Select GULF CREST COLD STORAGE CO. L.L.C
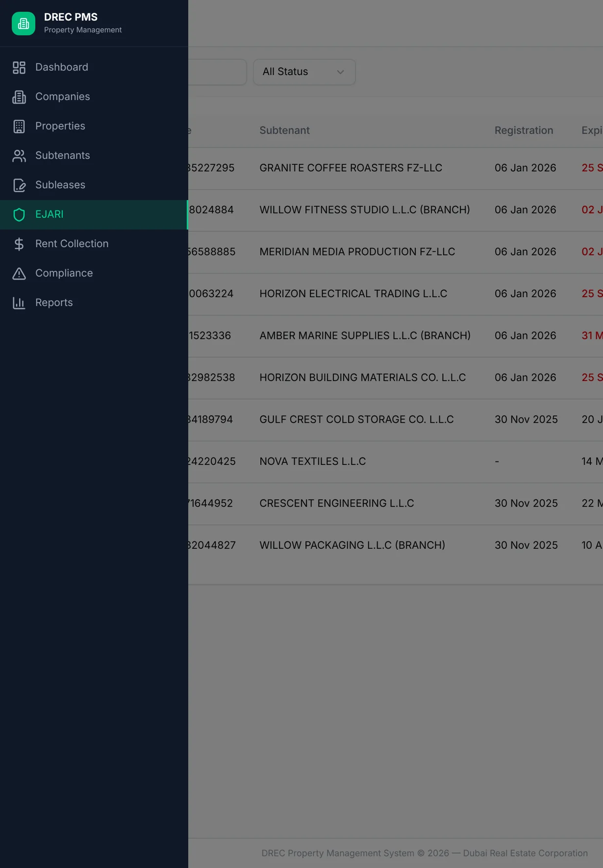603x868 pixels. coord(356,419)
